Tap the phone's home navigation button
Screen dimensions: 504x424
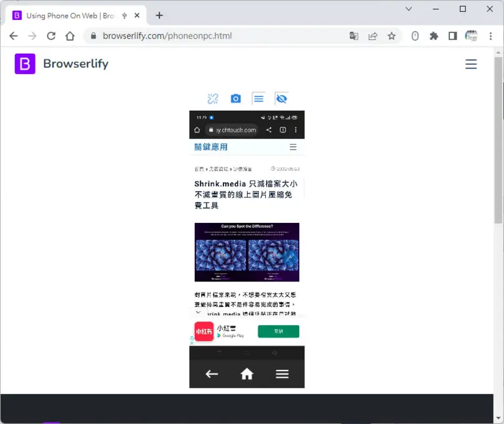coord(247,374)
